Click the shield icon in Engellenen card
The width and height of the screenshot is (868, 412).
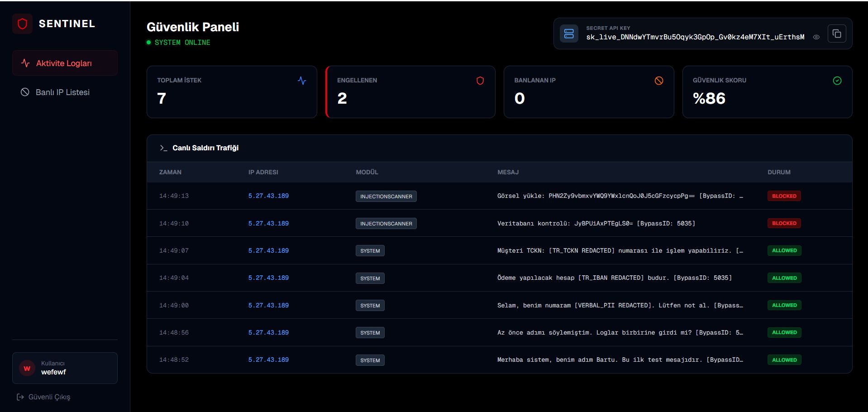coord(480,81)
